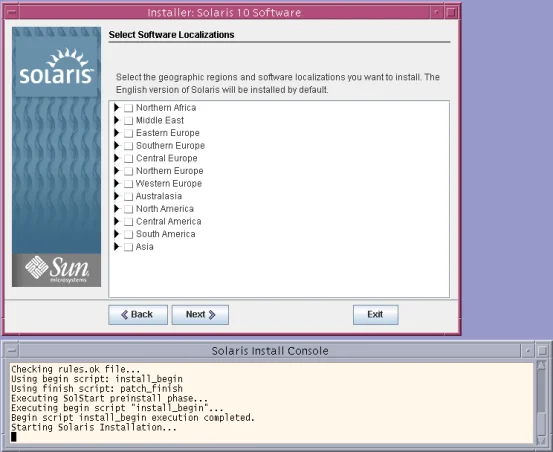Tick the Asia checkbox
This screenshot has height=452, width=553.
tap(128, 247)
